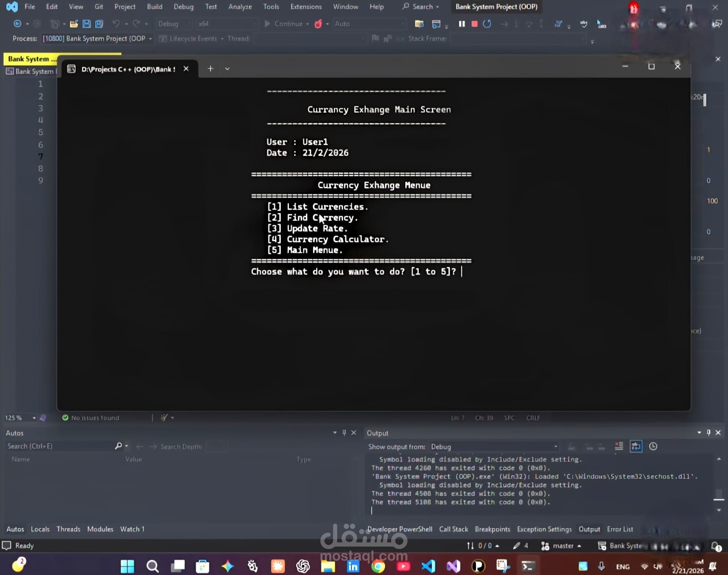Open Visual Studio Code from the taskbar
Image resolution: width=728 pixels, height=575 pixels.
click(x=428, y=566)
